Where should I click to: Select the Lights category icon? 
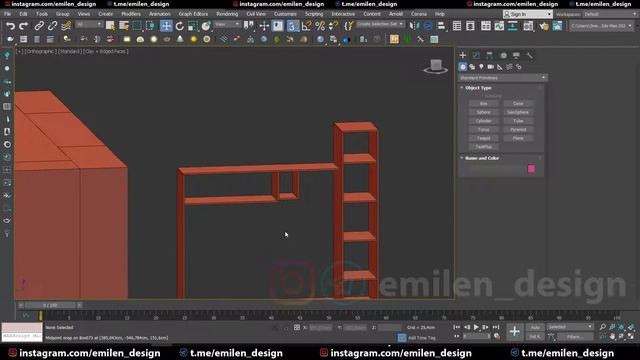[481, 67]
